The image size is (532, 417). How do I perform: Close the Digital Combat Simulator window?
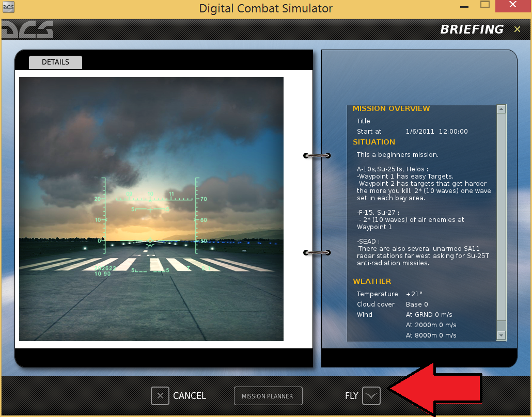coord(513,5)
